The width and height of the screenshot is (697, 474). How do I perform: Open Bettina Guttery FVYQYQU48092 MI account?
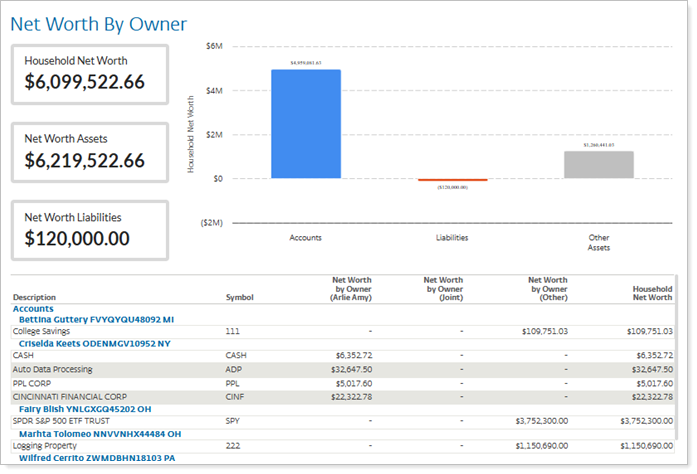pyautogui.click(x=96, y=320)
